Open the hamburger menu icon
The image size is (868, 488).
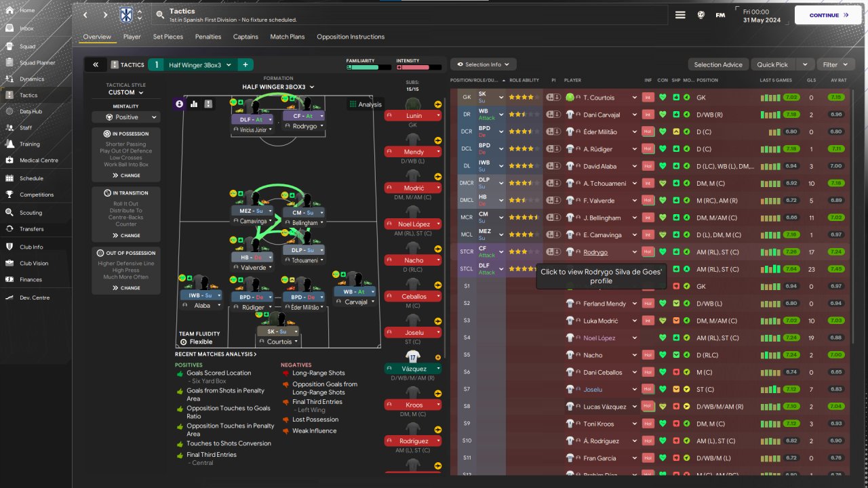tap(680, 15)
